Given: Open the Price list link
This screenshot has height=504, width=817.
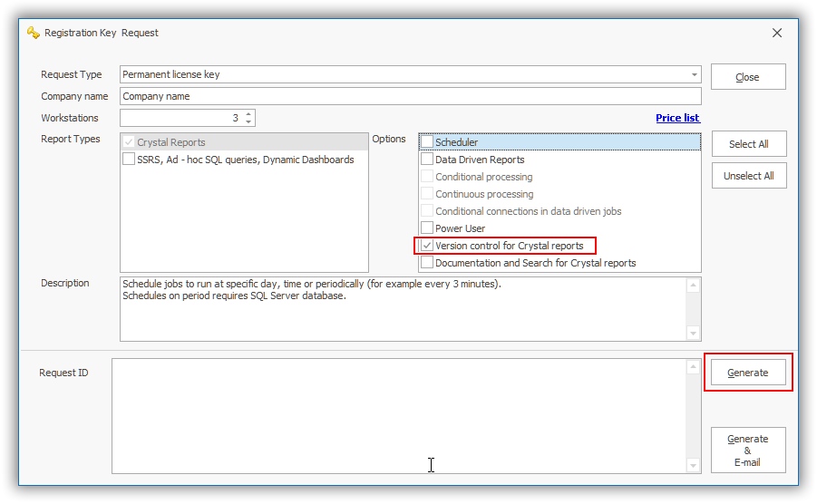Looking at the screenshot, I should point(677,118).
